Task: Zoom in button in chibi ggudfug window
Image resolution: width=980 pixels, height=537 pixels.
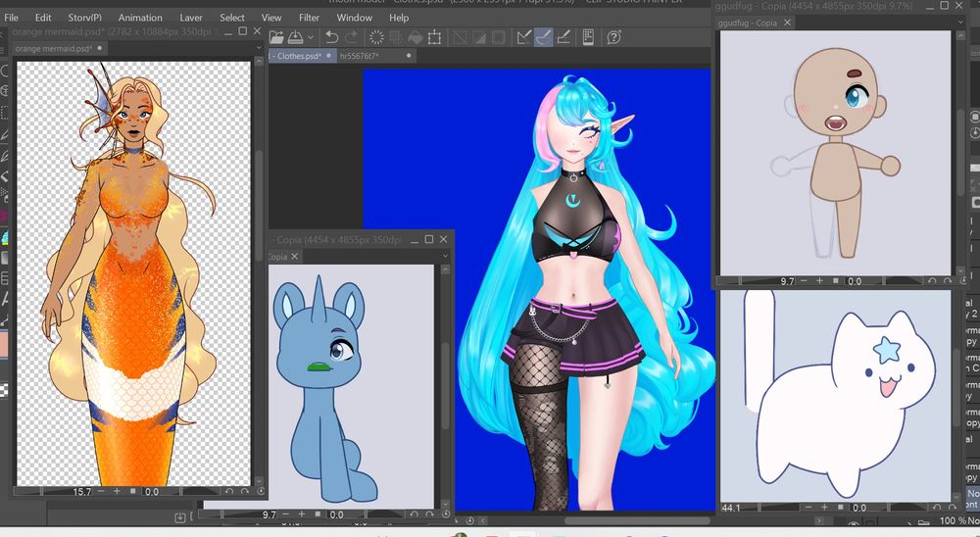Action: pyautogui.click(x=819, y=281)
